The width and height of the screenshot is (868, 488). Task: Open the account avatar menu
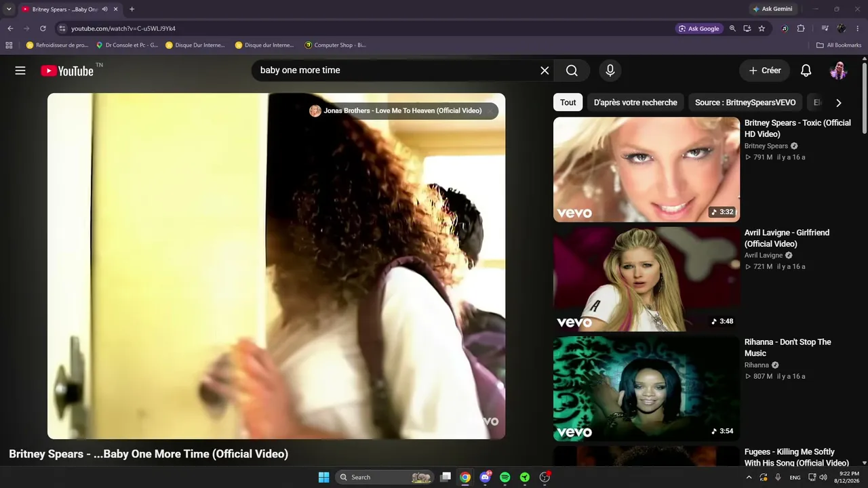[x=839, y=70]
